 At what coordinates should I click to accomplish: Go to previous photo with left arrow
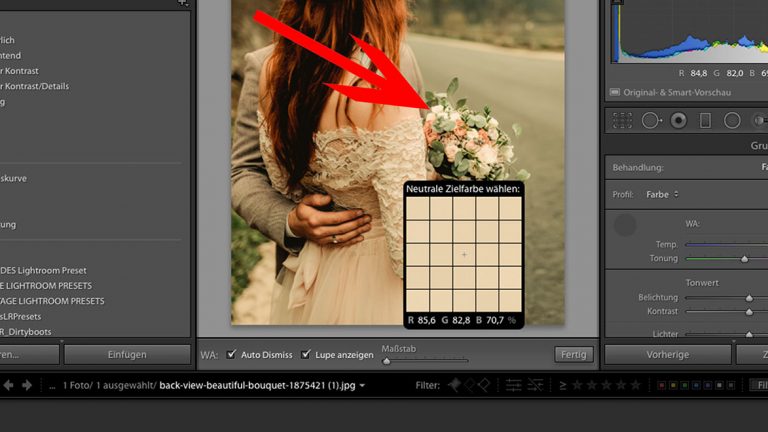[x=10, y=385]
